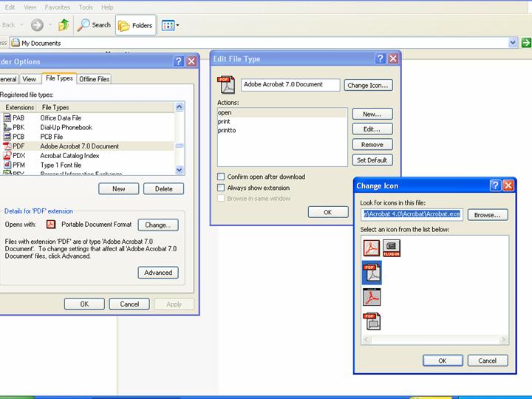Click the Portable Document Format icon beside Opens with

[51, 225]
